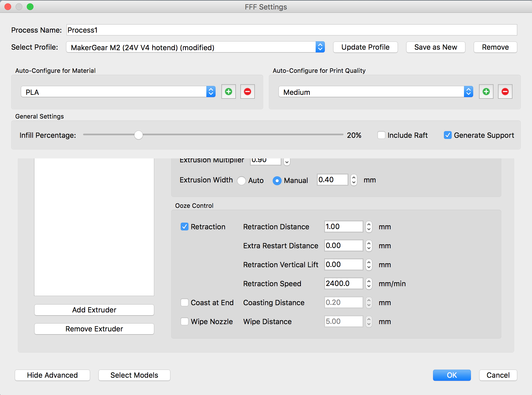Screen dimensions: 532x395
Task: Click the Update Profile button
Action: (365, 47)
